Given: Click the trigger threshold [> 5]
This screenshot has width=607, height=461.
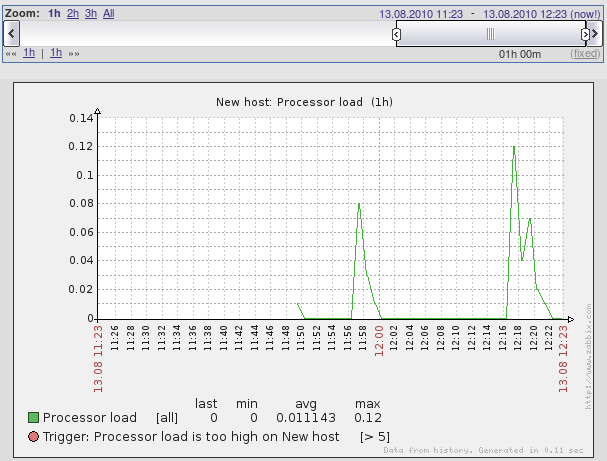Looking at the screenshot, I should (375, 437).
